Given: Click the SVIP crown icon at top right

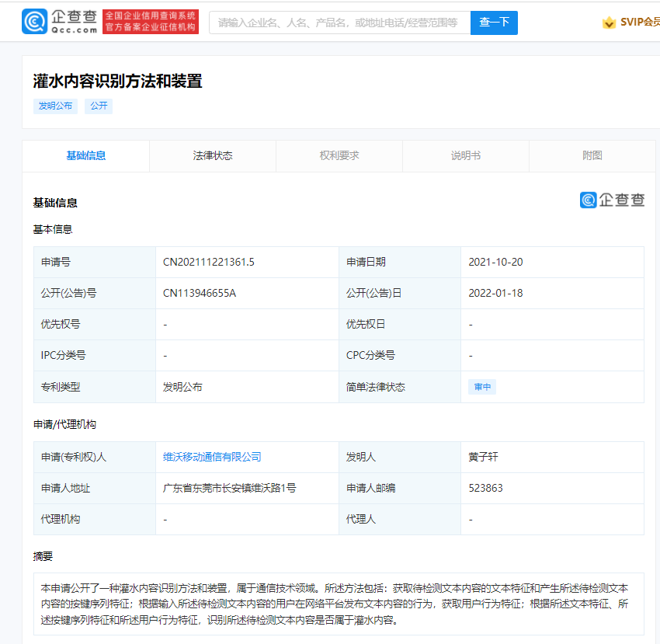Looking at the screenshot, I should coord(609,23).
